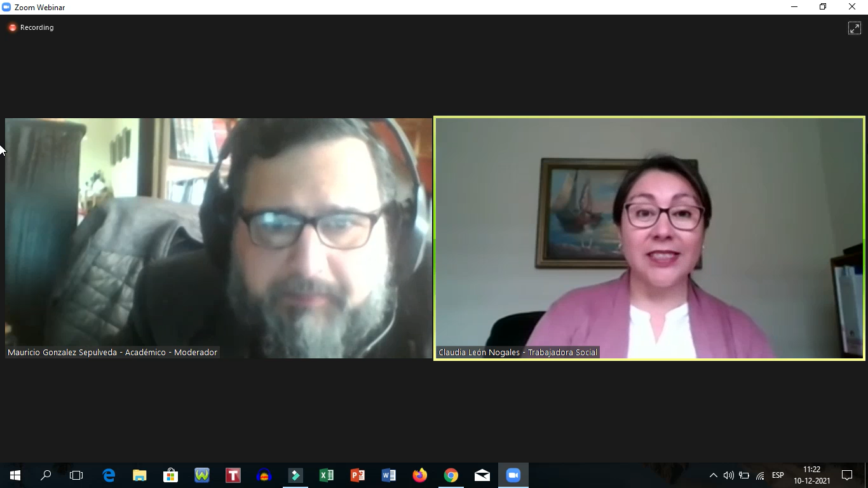This screenshot has height=488, width=868.
Task: Open the volume control in system tray
Action: (728, 475)
